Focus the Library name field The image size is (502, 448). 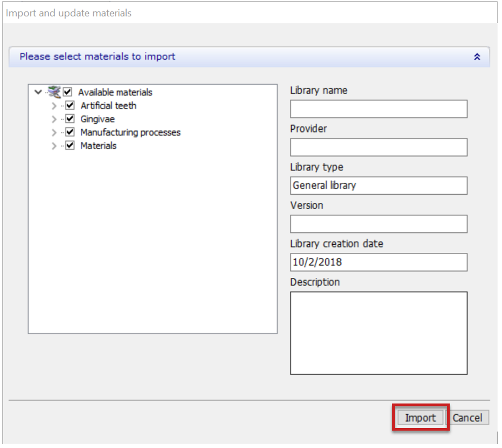coord(379,109)
